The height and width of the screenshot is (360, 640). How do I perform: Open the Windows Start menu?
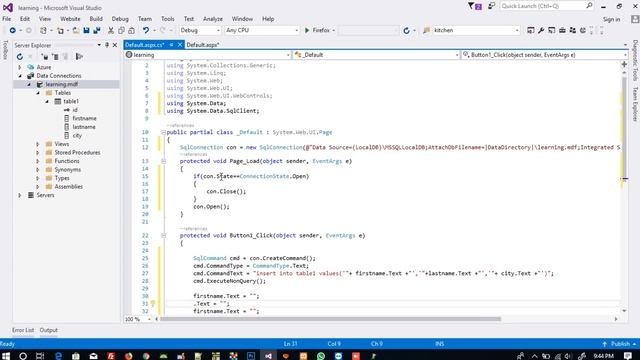click(6, 356)
